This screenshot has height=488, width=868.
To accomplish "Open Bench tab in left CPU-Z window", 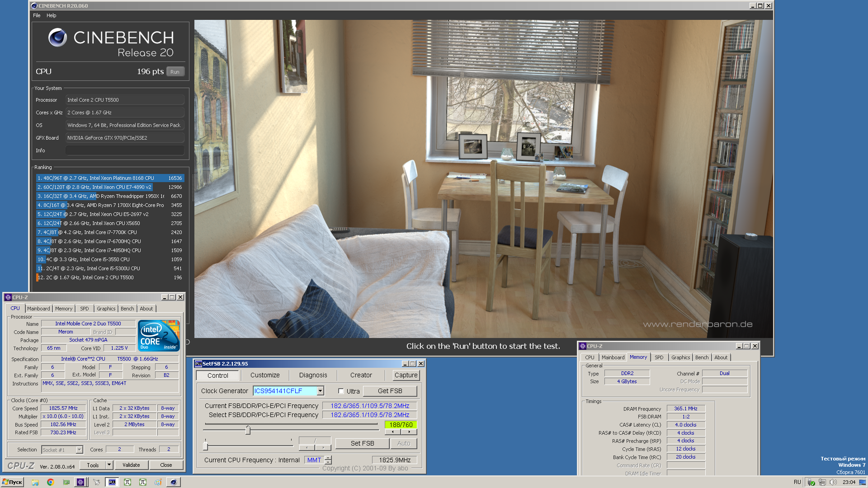I will tap(127, 309).
